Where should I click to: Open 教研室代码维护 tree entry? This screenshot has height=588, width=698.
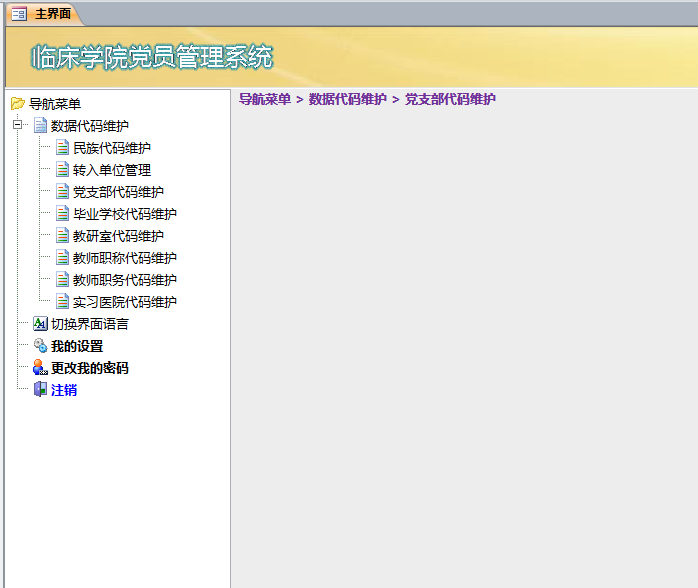pyautogui.click(x=118, y=236)
